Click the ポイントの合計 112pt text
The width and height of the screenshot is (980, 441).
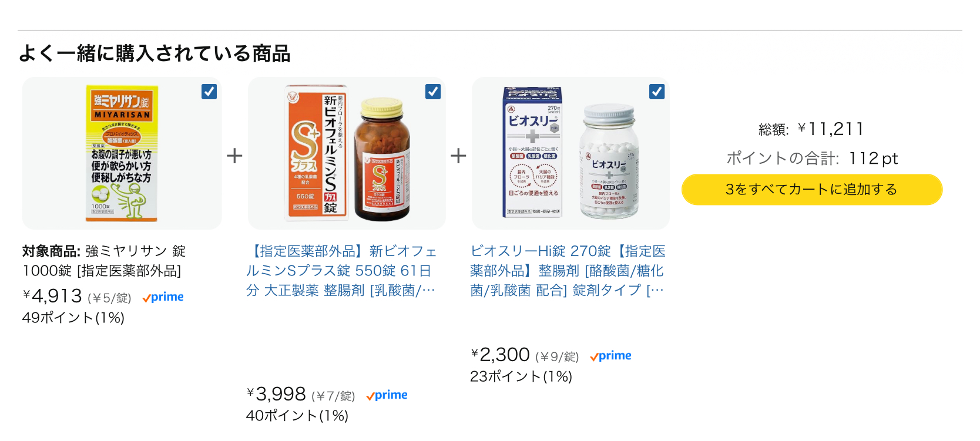coord(811,159)
